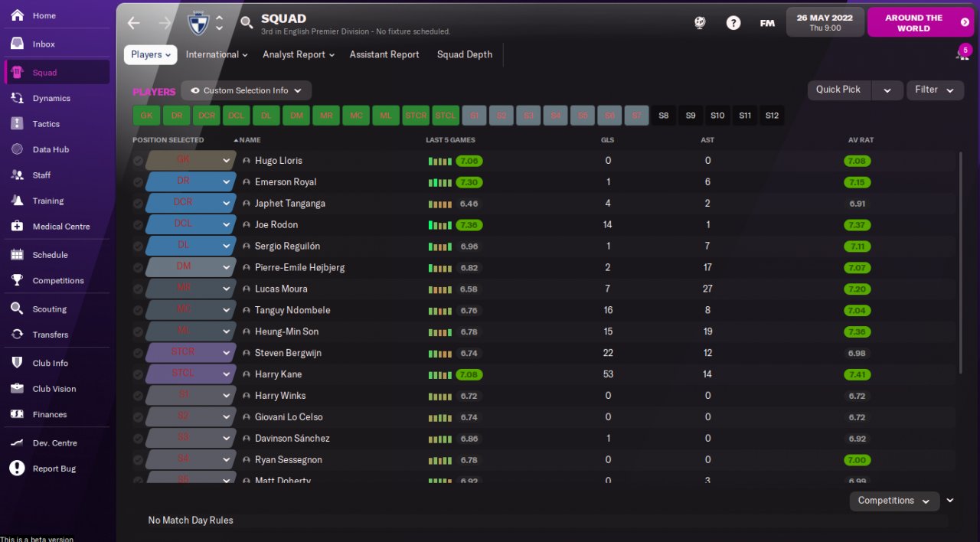Toggle selection circle for Harry Winks
Image resolution: width=980 pixels, height=542 pixels.
tap(138, 397)
